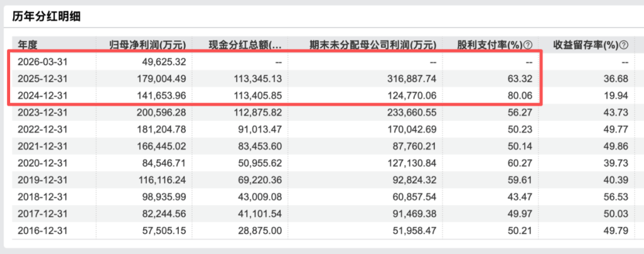This screenshot has height=254, width=644.
Task: Sort by 年度 column header
Action: [27, 45]
